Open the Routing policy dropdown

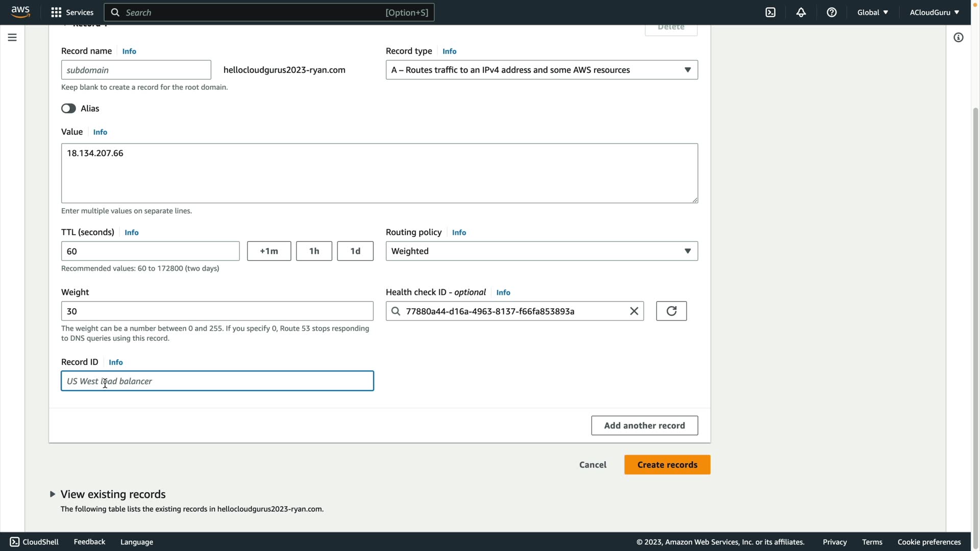click(541, 251)
